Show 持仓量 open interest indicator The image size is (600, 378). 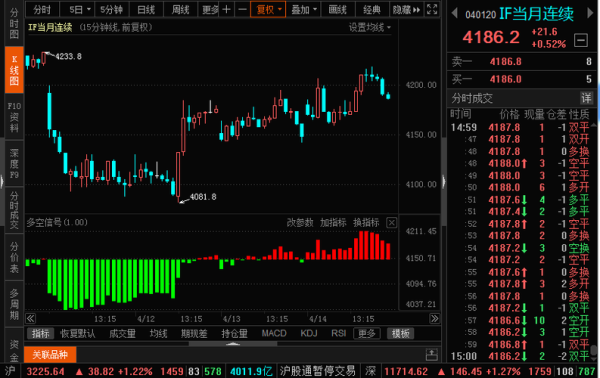click(x=234, y=333)
